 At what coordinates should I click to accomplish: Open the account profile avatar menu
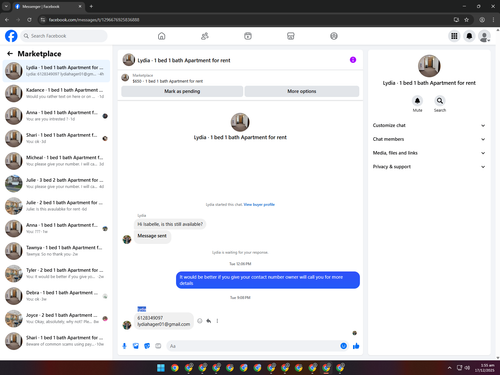point(484,36)
